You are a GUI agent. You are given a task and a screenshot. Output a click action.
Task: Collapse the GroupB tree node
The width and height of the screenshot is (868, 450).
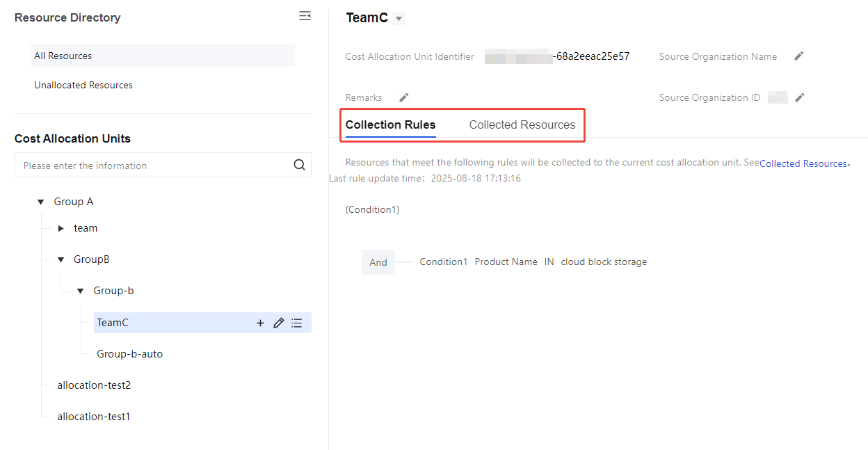61,259
